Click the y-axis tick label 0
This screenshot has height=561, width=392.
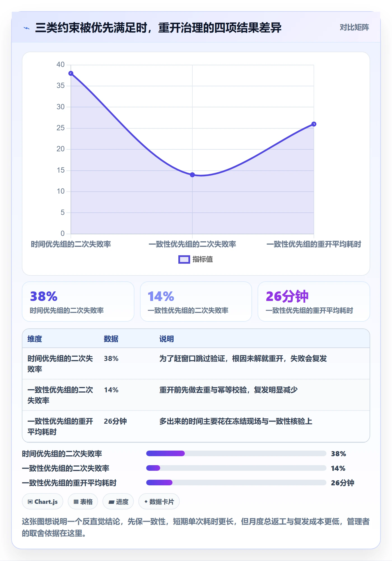click(x=63, y=233)
